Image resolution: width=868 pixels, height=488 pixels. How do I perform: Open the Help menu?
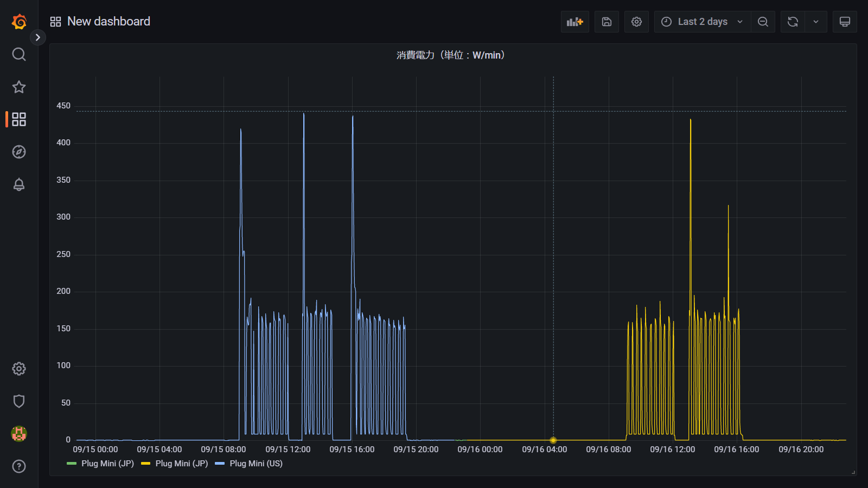tap(19, 466)
